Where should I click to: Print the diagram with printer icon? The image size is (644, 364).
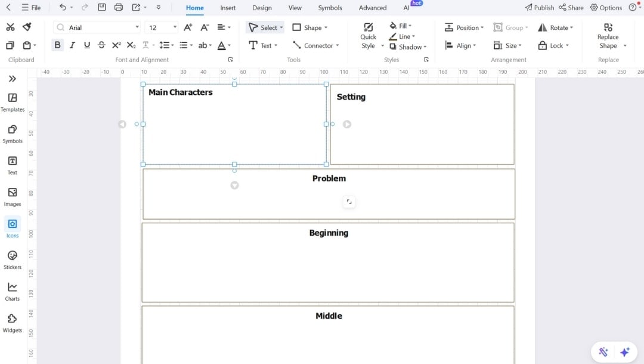(x=119, y=7)
